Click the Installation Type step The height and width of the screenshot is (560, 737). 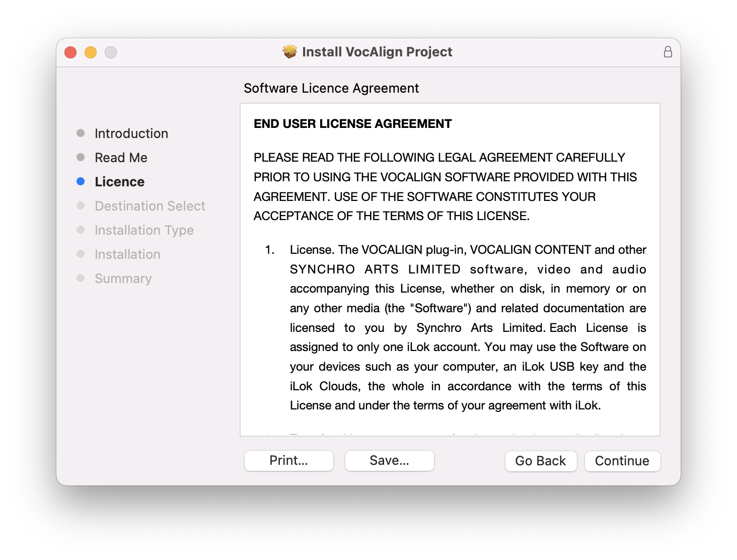tap(144, 230)
